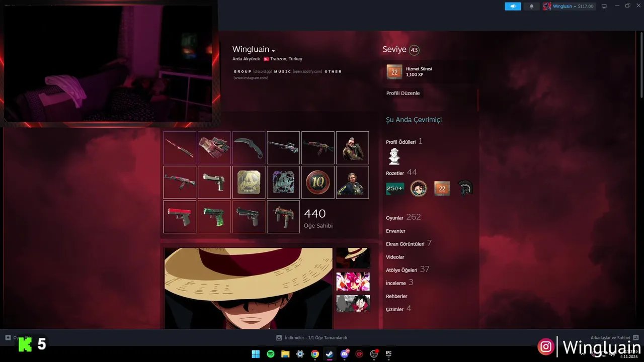644x362 pixels.
Task: Select the sniper rifle item in showcase
Action: coord(283,148)
